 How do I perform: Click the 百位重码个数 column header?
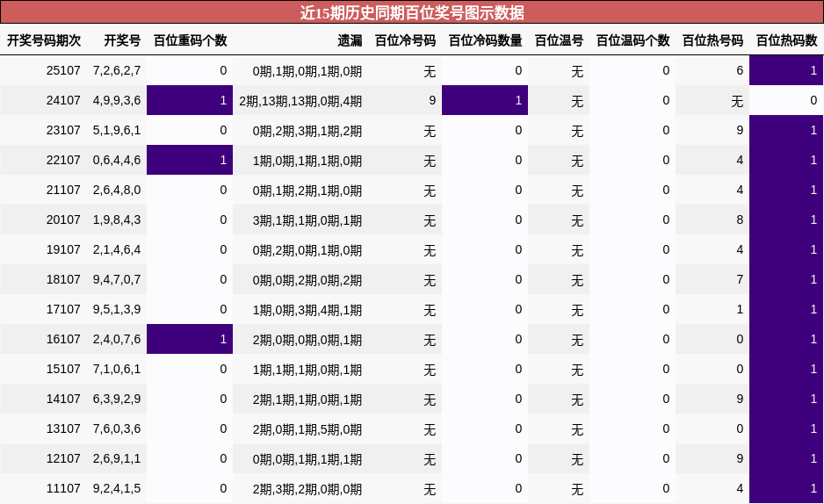pos(190,40)
